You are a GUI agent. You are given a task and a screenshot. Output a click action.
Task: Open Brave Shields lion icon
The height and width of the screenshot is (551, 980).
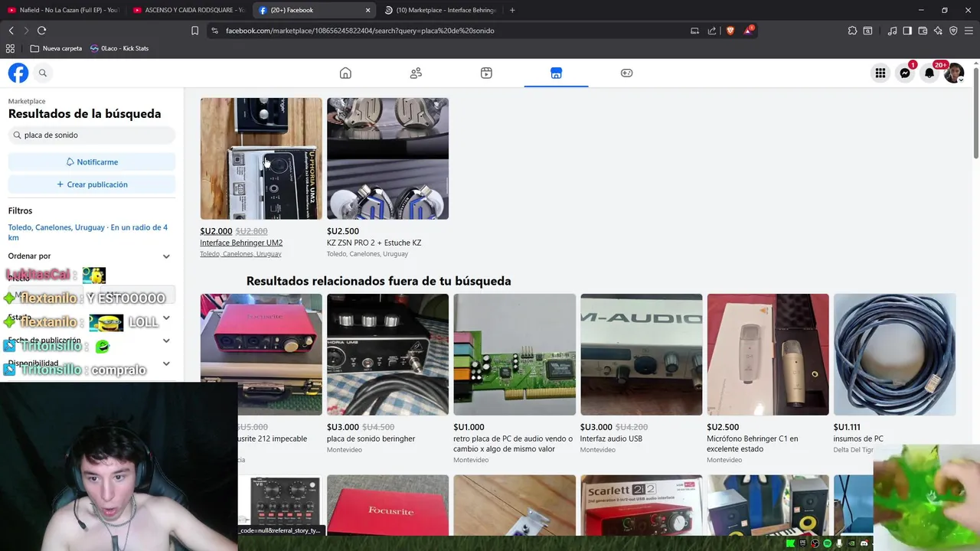coord(730,31)
